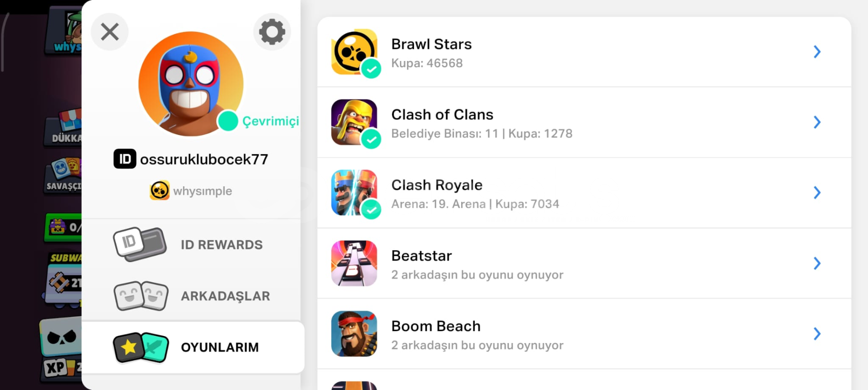The height and width of the screenshot is (390, 868).
Task: Click the whysimple Brawl Stars name
Action: point(203,191)
